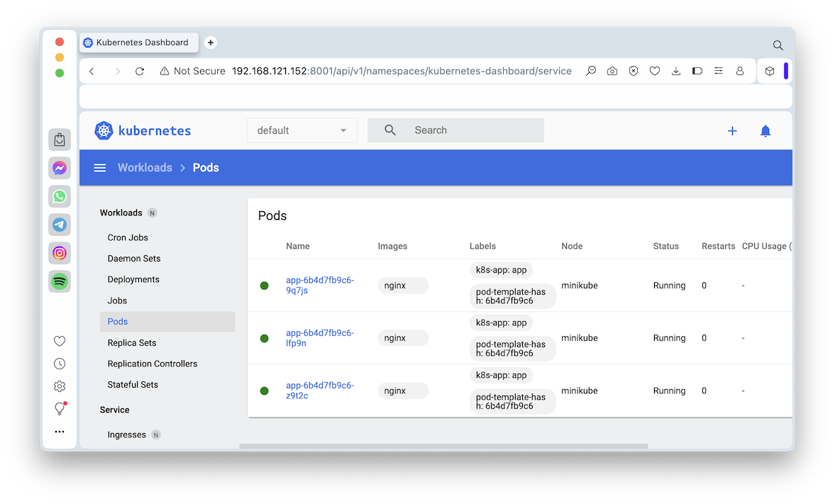This screenshot has width=835, height=504.
Task: Open Messenger in the sidebar
Action: click(x=60, y=168)
